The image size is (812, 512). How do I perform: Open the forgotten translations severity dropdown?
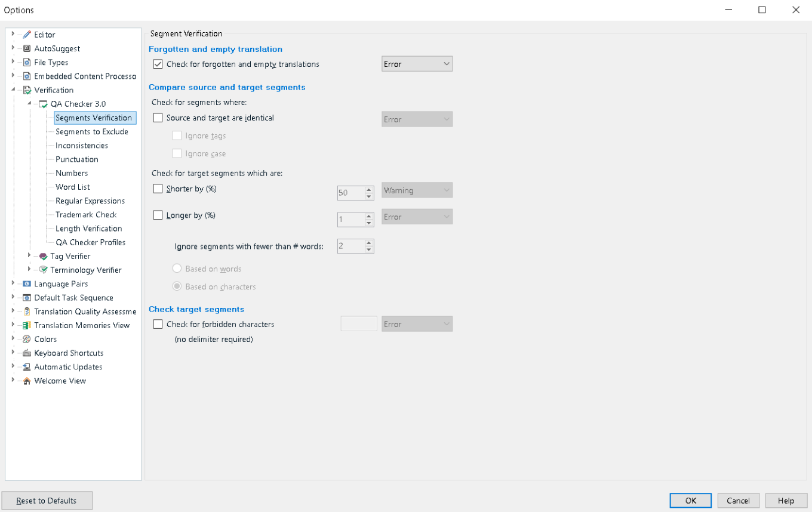coord(417,64)
